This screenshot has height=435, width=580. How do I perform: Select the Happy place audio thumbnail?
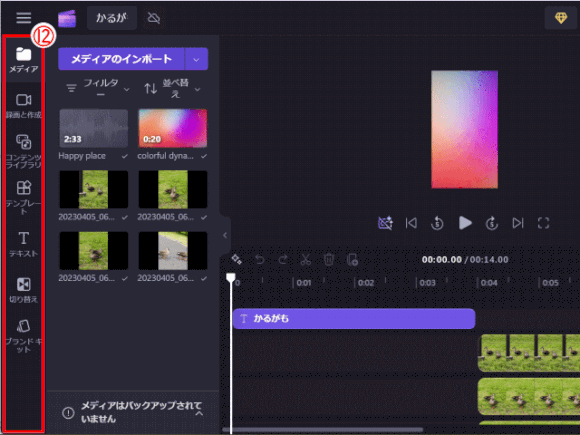(x=94, y=128)
